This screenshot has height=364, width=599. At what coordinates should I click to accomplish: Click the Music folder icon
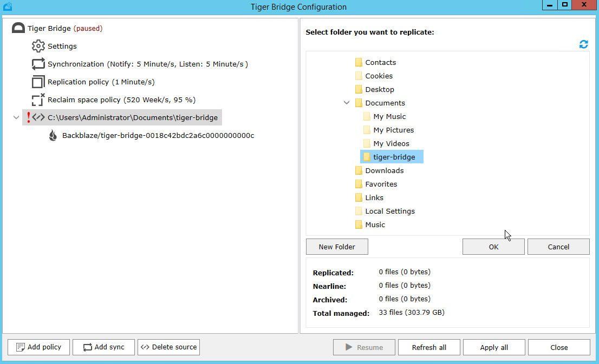(359, 225)
